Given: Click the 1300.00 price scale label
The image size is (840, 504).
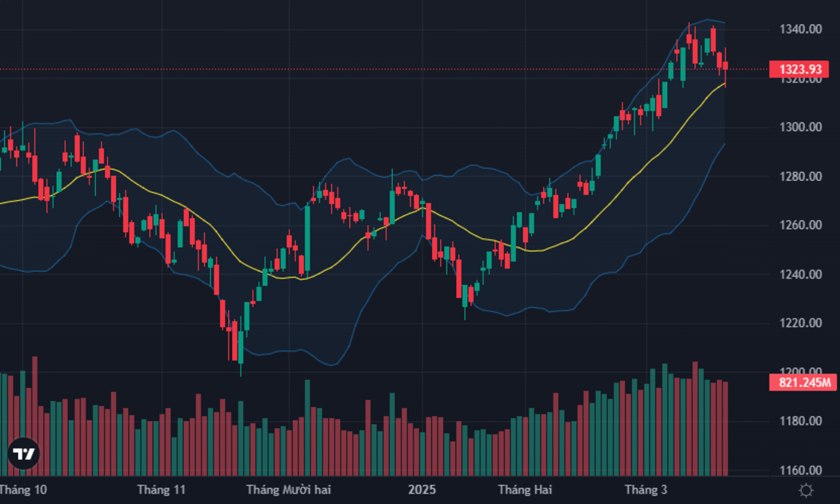Looking at the screenshot, I should [x=800, y=127].
